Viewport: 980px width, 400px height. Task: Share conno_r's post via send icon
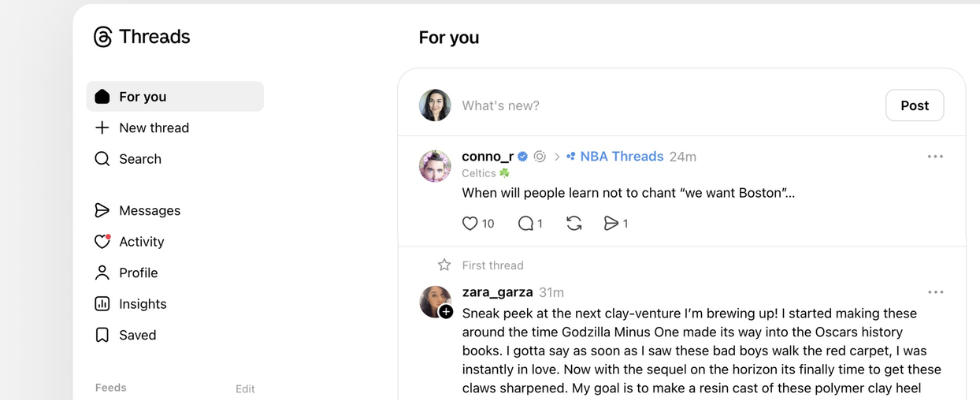611,224
